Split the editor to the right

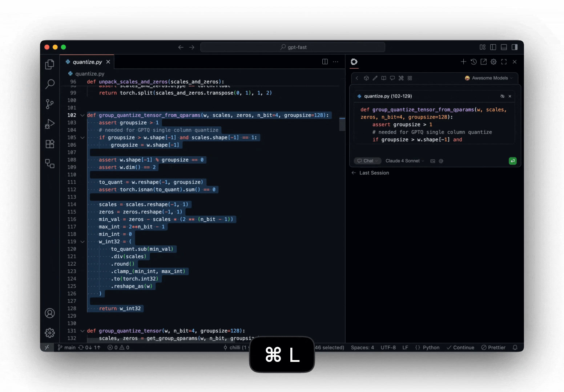(325, 62)
